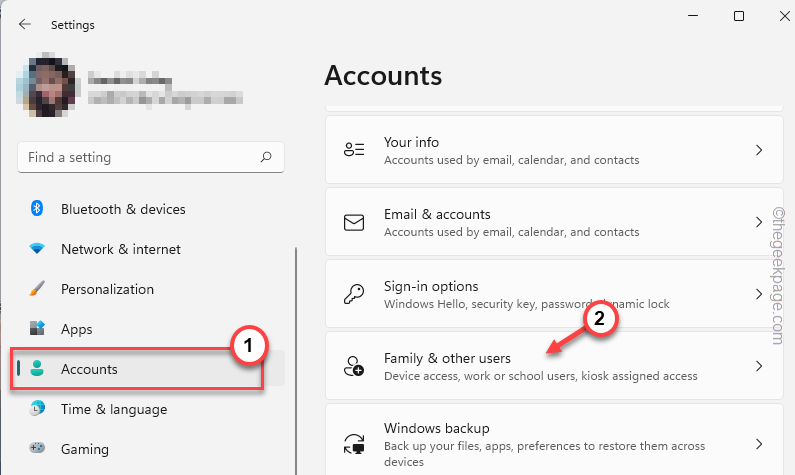Click the Time & language clock icon

pyautogui.click(x=37, y=409)
